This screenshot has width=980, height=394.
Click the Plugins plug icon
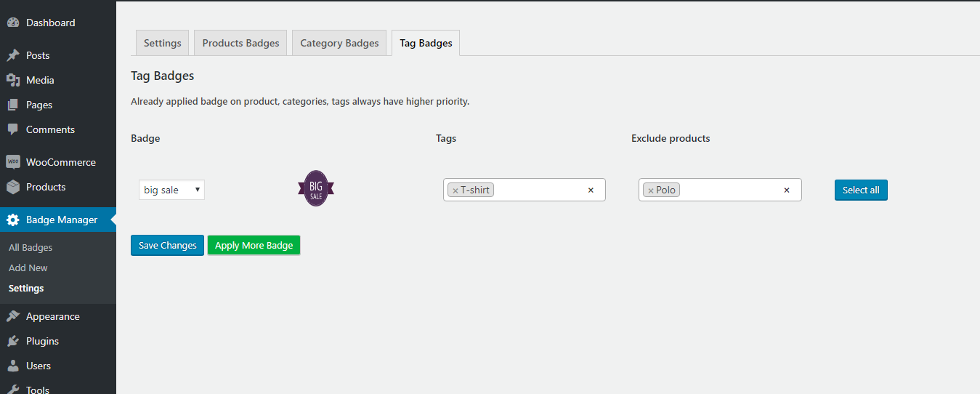pyautogui.click(x=13, y=341)
